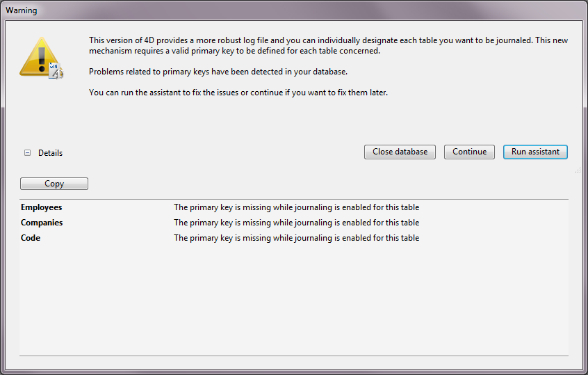The image size is (588, 375).
Task: Copy the details using the Copy button
Action: [x=54, y=184]
